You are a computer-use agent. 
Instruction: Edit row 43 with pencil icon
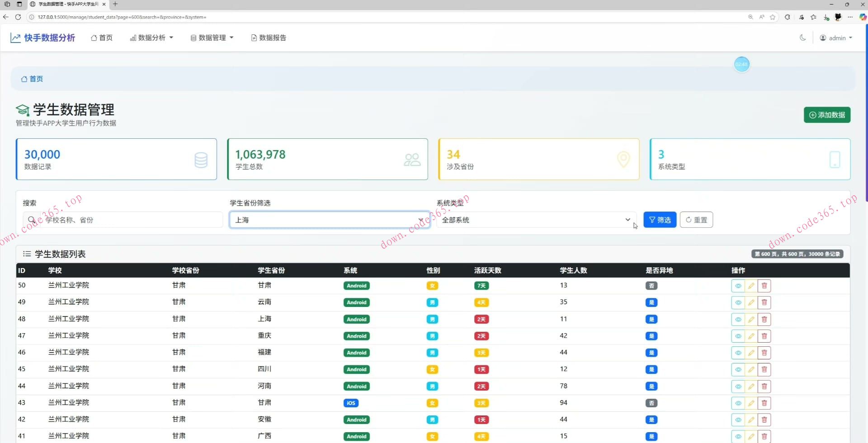[x=751, y=403]
